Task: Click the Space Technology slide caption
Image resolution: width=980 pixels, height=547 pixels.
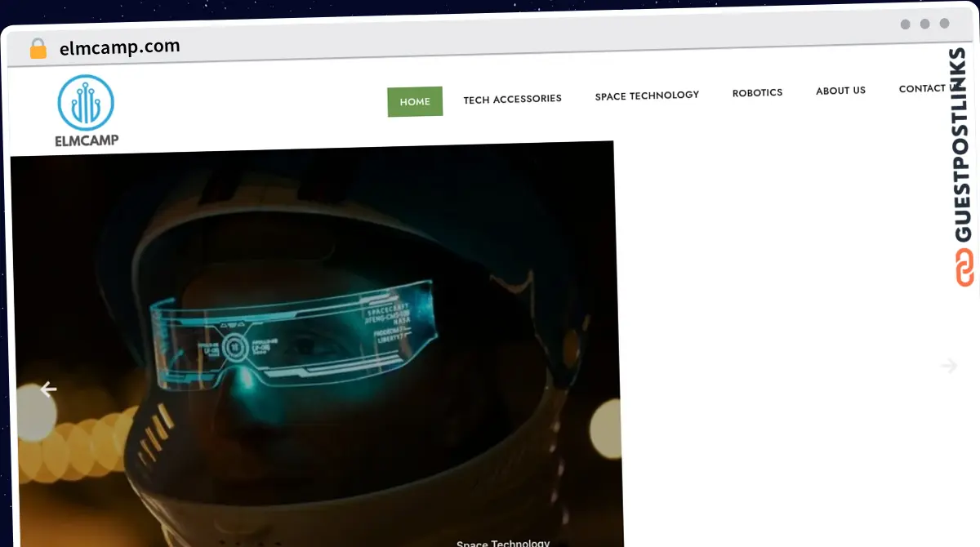Action: coord(503,542)
